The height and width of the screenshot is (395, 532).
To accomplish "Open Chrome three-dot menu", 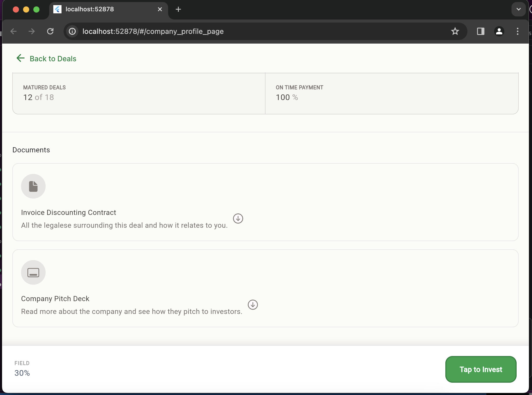I will point(517,31).
